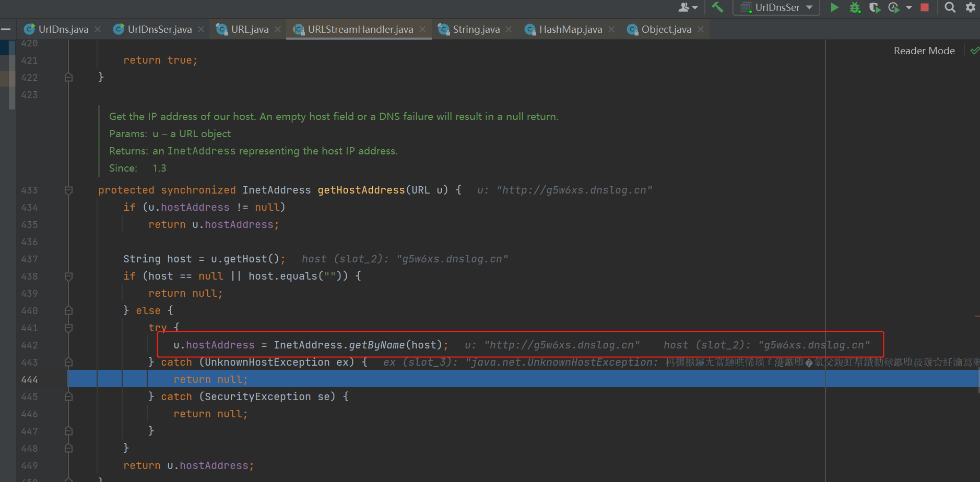Collapse the getHostAddress method at line 433

coord(68,190)
